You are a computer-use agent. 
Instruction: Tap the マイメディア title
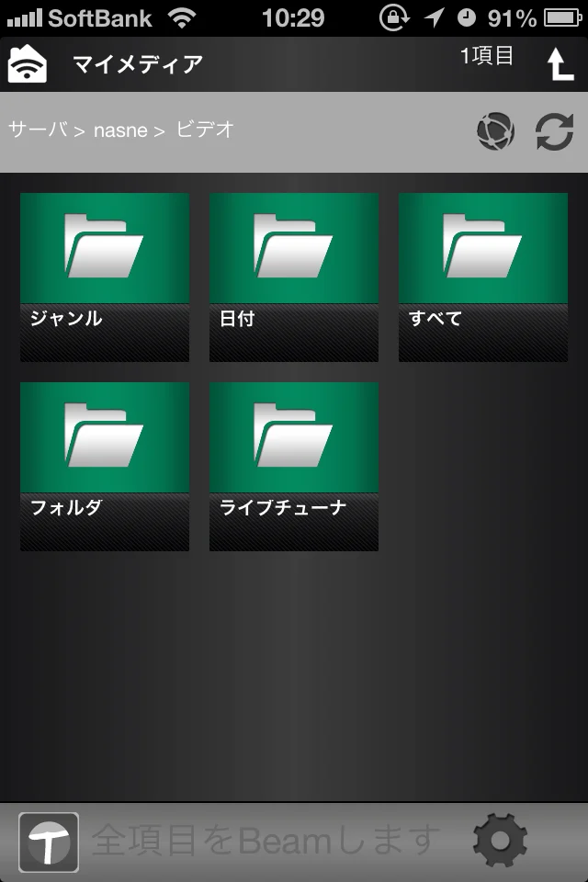138,63
